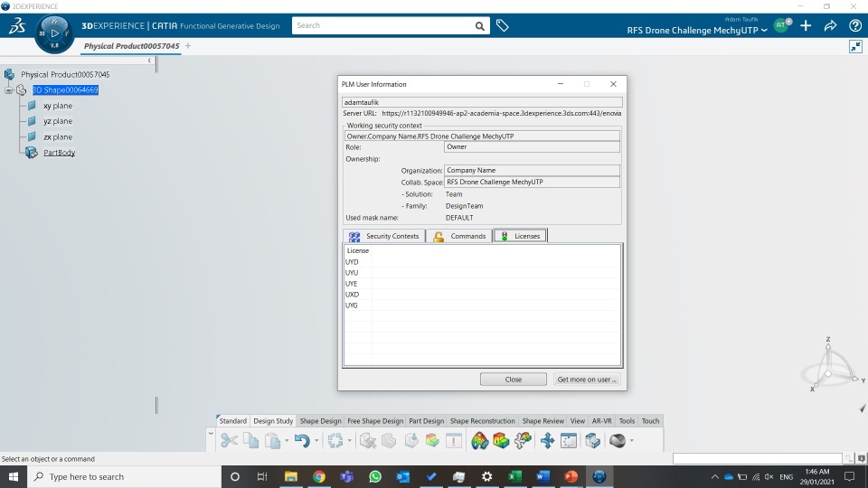This screenshot has width=868, height=488.
Task: Select the PartBody tree item
Action: pyautogui.click(x=59, y=153)
